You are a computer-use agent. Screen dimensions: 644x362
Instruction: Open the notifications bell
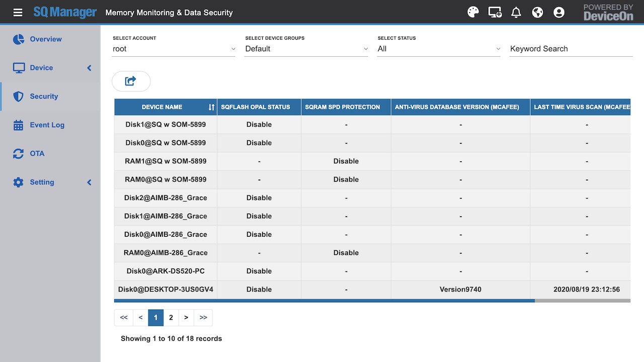pos(516,12)
